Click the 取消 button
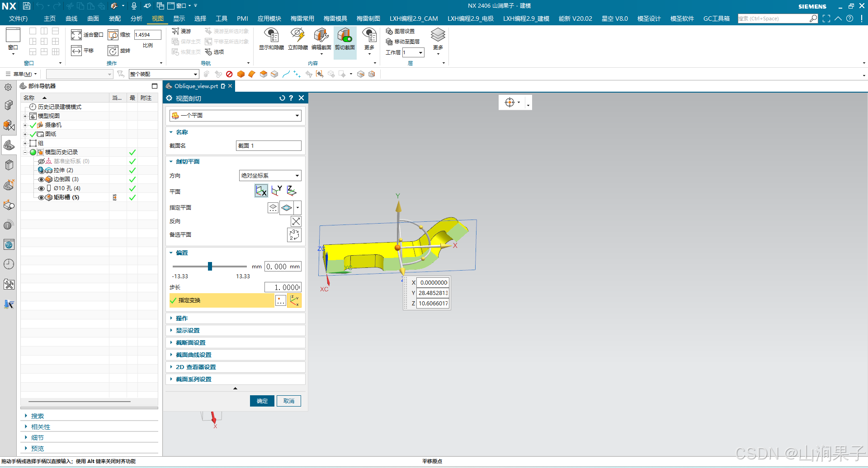This screenshot has height=468, width=868. [x=289, y=401]
